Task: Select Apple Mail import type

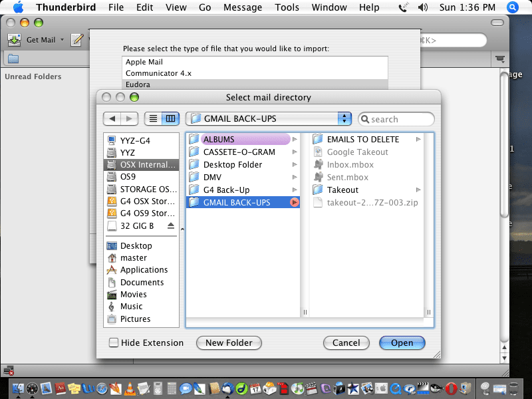Action: [x=255, y=62]
